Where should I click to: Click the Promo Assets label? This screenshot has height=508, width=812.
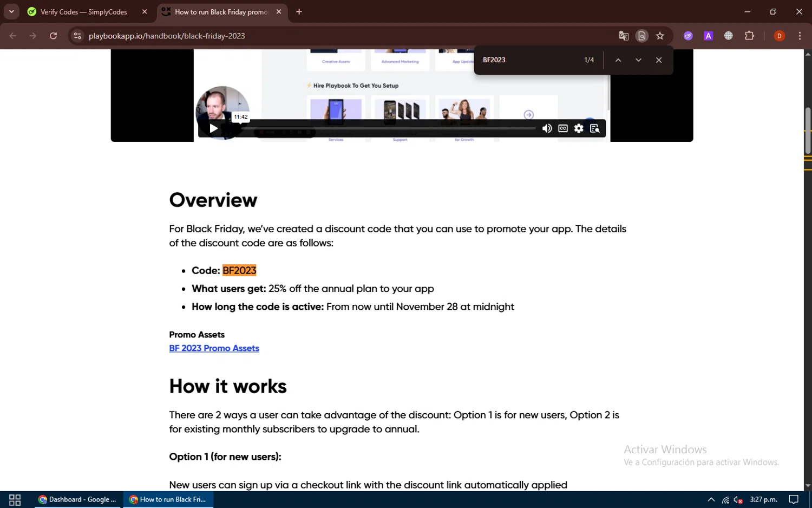point(197,335)
